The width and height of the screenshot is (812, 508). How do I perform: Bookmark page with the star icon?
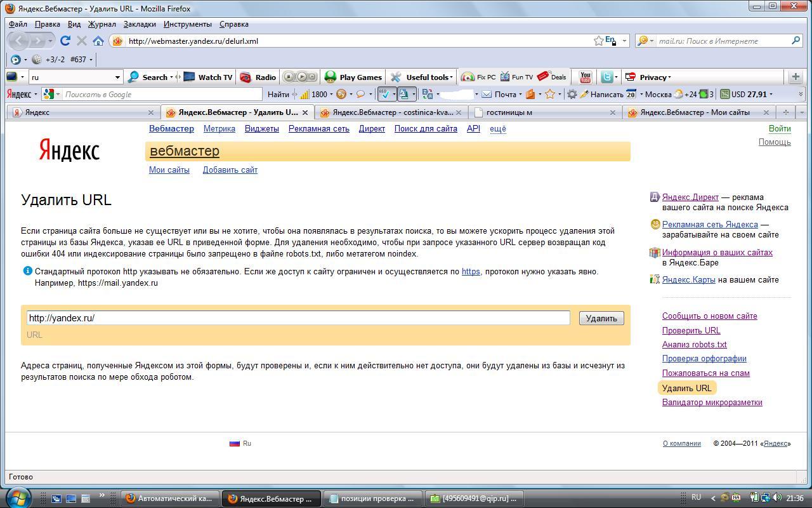[x=598, y=41]
